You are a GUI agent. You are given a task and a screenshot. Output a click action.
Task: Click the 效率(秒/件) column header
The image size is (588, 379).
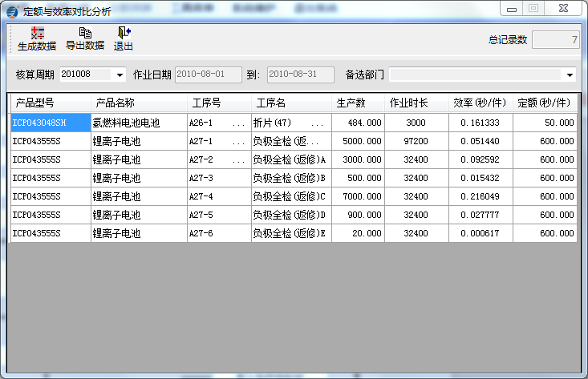tap(480, 103)
